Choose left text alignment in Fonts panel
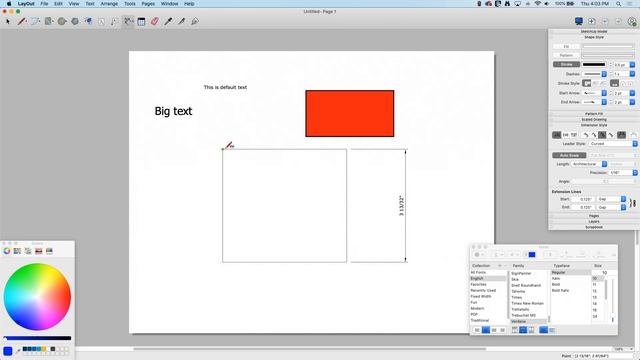640x360 pixels. (x=477, y=330)
